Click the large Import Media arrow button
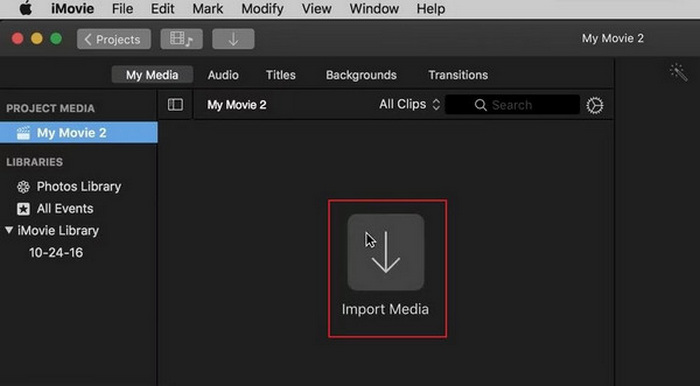This screenshot has height=386, width=700. (386, 252)
